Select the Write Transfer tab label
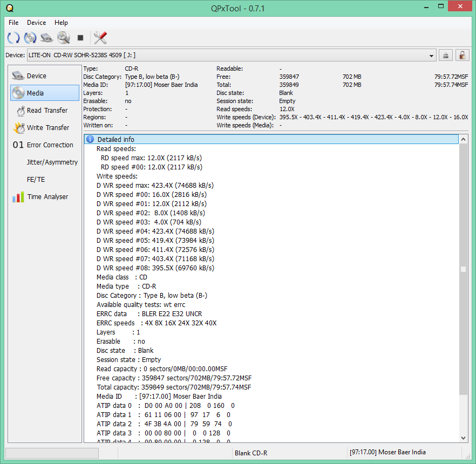Viewport: 476px width, 464px height. click(48, 128)
